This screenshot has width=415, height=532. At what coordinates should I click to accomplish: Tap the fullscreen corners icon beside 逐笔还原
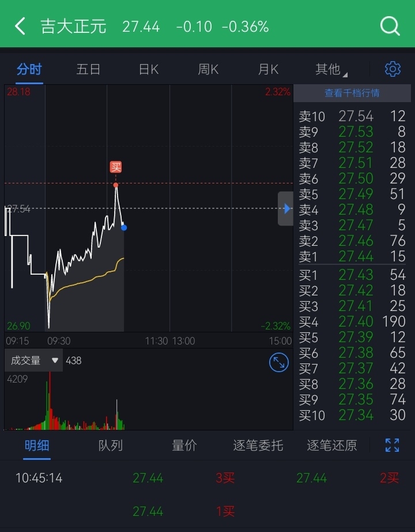point(393,445)
